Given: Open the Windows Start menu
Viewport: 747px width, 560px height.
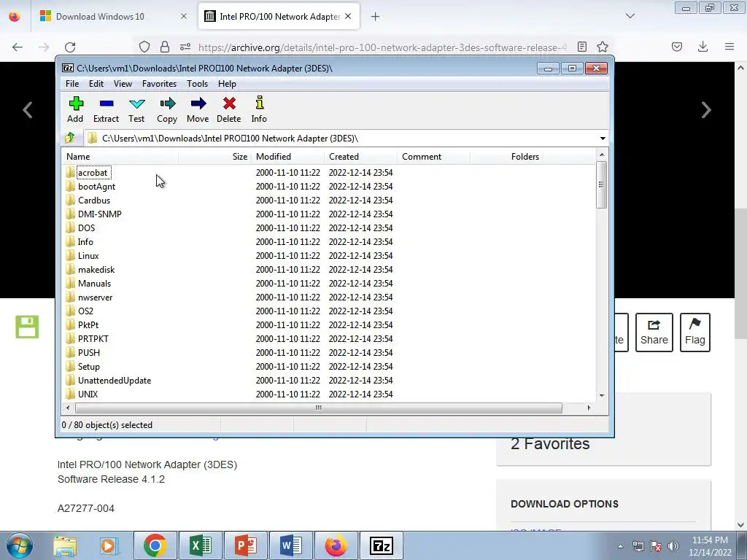Looking at the screenshot, I should point(20,545).
